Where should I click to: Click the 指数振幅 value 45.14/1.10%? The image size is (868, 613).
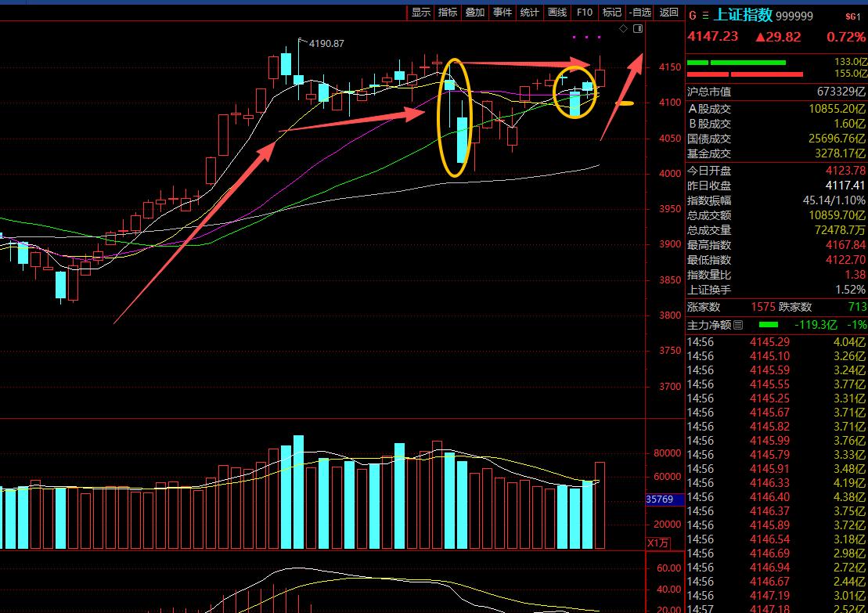pos(834,200)
